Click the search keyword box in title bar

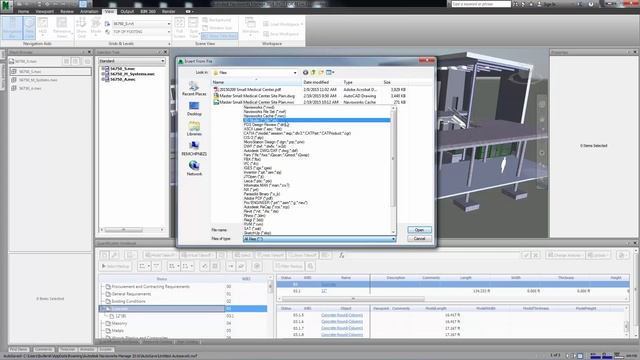point(481,4)
